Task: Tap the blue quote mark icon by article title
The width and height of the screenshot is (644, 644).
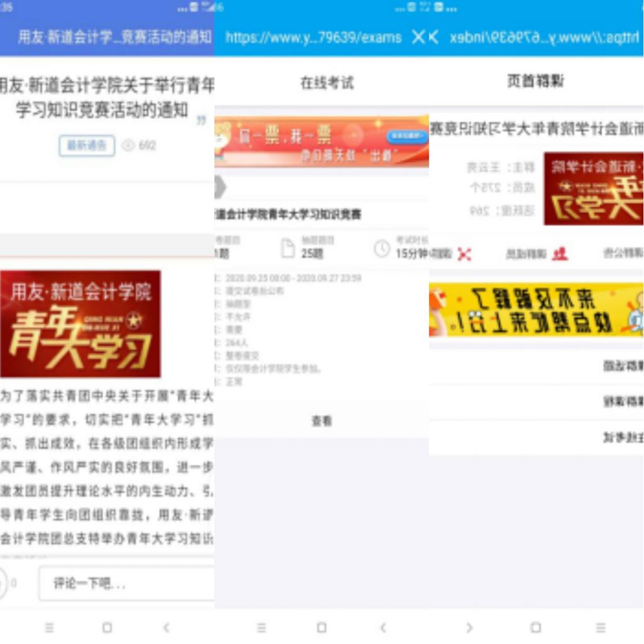Action: click(x=201, y=119)
